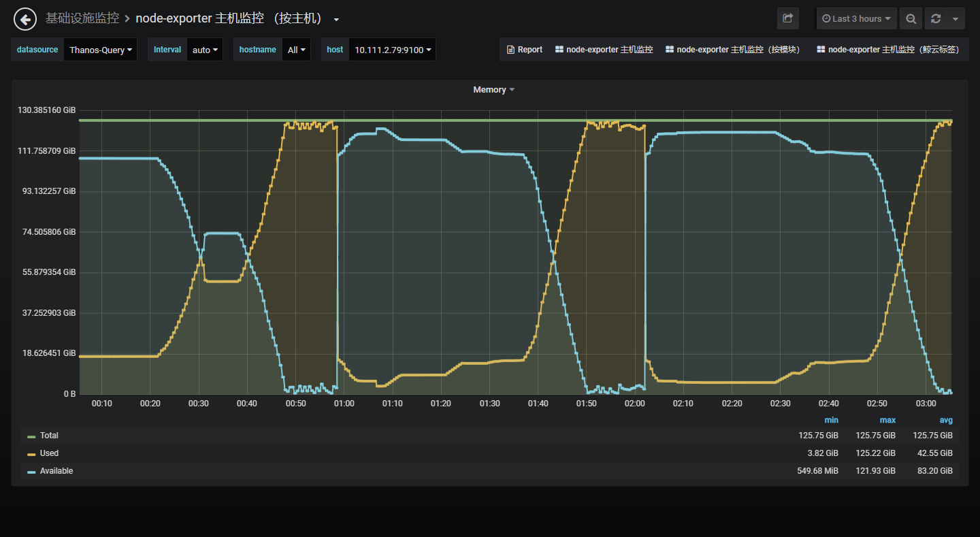Click the 130.385160 GiB y-axis label
Screen dimensions: 980x537
coord(47,110)
